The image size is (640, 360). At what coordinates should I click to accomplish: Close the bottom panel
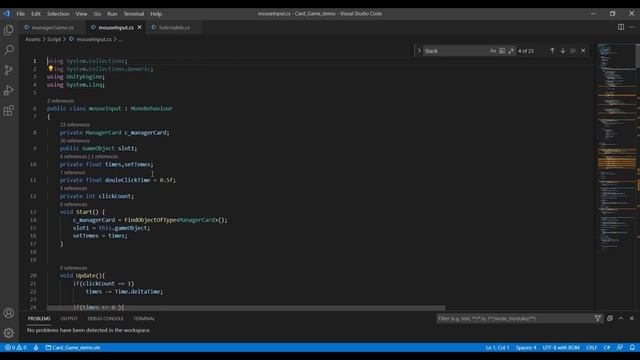point(631,318)
